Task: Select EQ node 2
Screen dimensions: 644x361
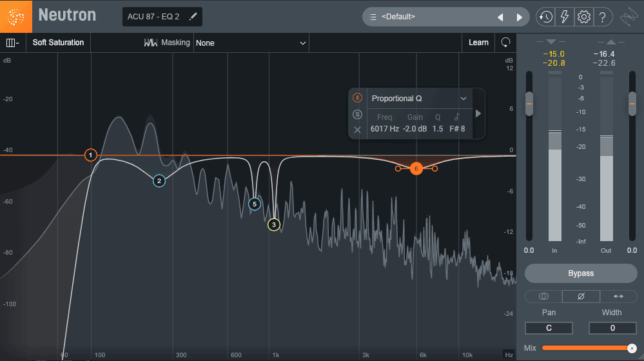Action: (159, 180)
